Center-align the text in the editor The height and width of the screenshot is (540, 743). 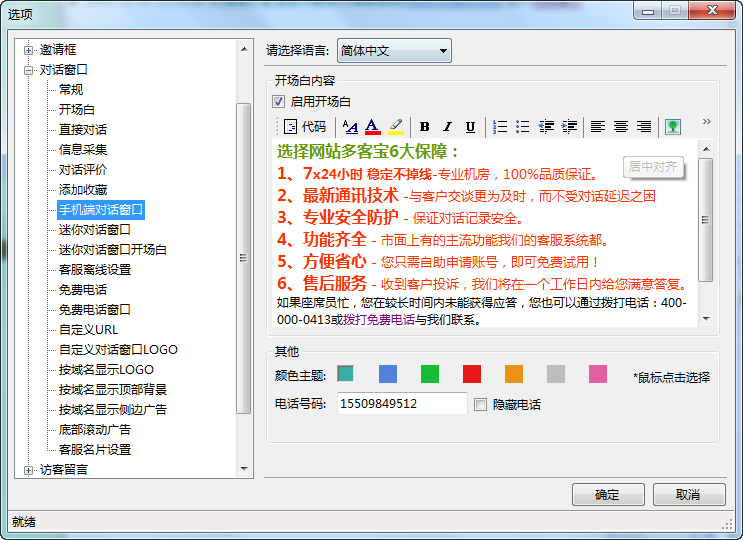tap(621, 127)
